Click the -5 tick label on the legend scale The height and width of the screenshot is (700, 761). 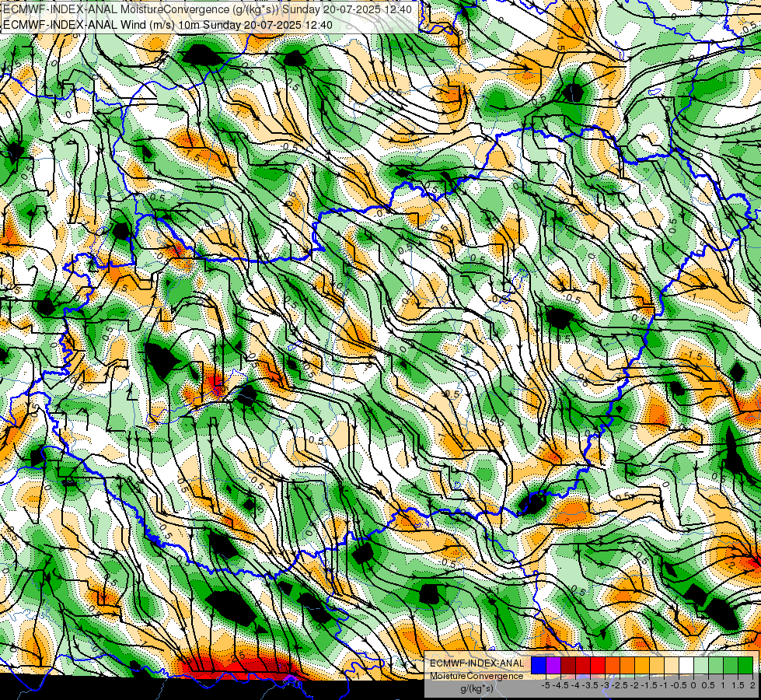pyautogui.click(x=546, y=685)
